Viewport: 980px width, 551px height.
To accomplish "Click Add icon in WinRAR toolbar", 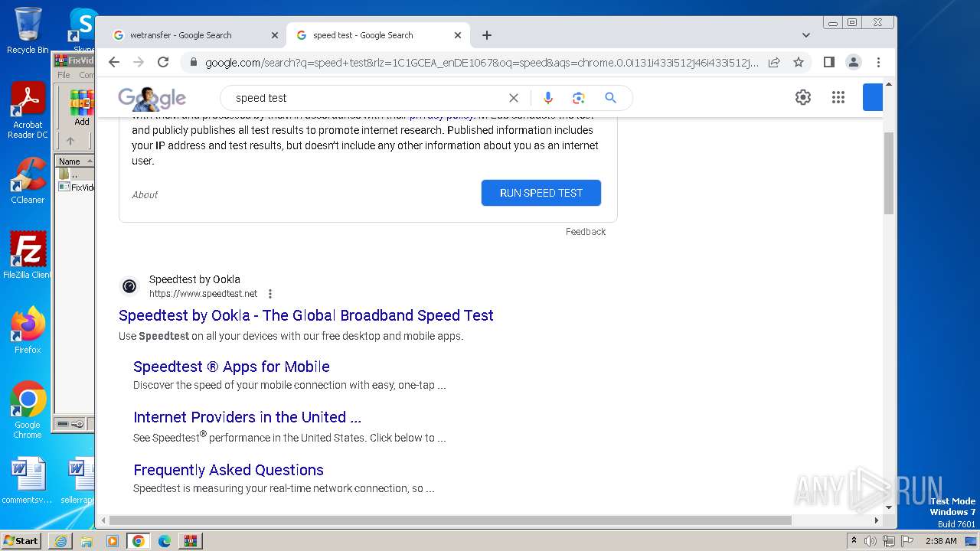I will tap(81, 108).
